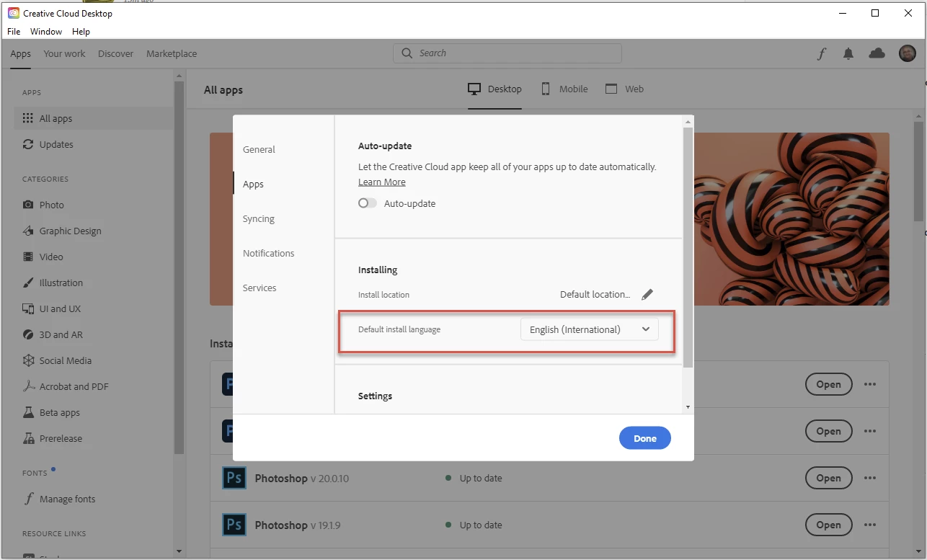Click the 3D and AR category icon
927x560 pixels.
tap(28, 334)
